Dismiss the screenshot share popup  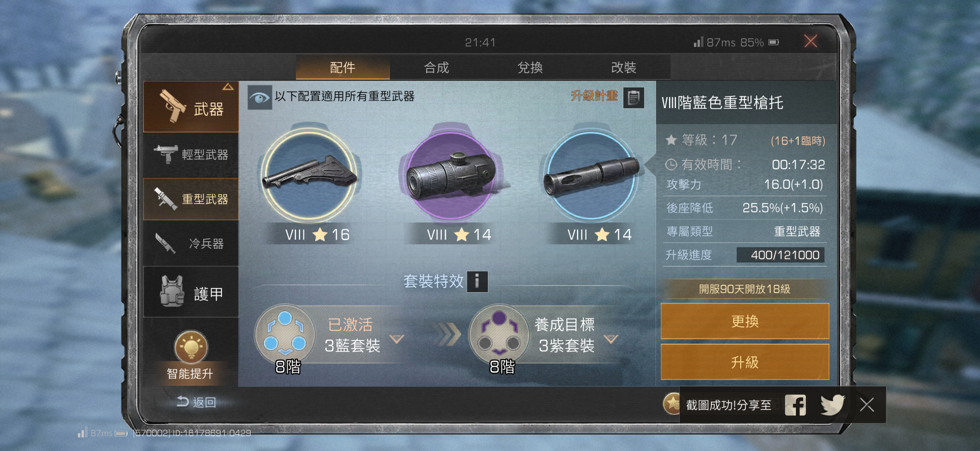867,405
